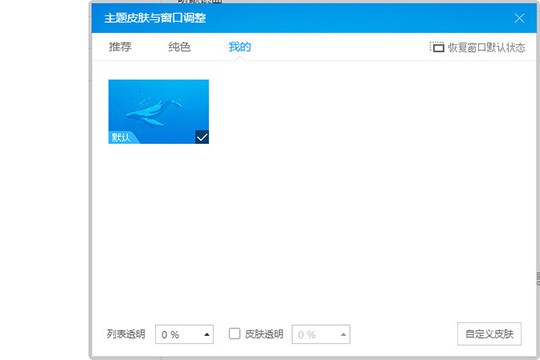This screenshot has height=360, width=540.
Task: Switch to the 推荐 tab
Action: [120, 47]
